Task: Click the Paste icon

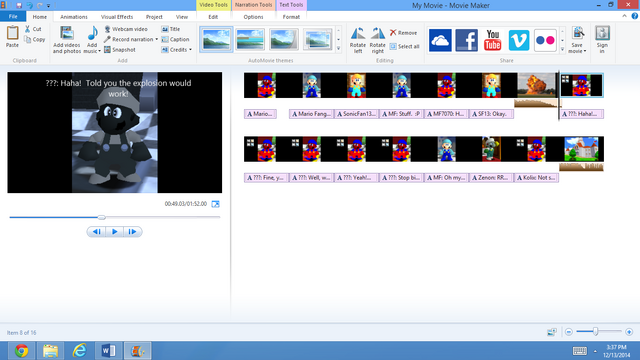Action: coord(12,34)
